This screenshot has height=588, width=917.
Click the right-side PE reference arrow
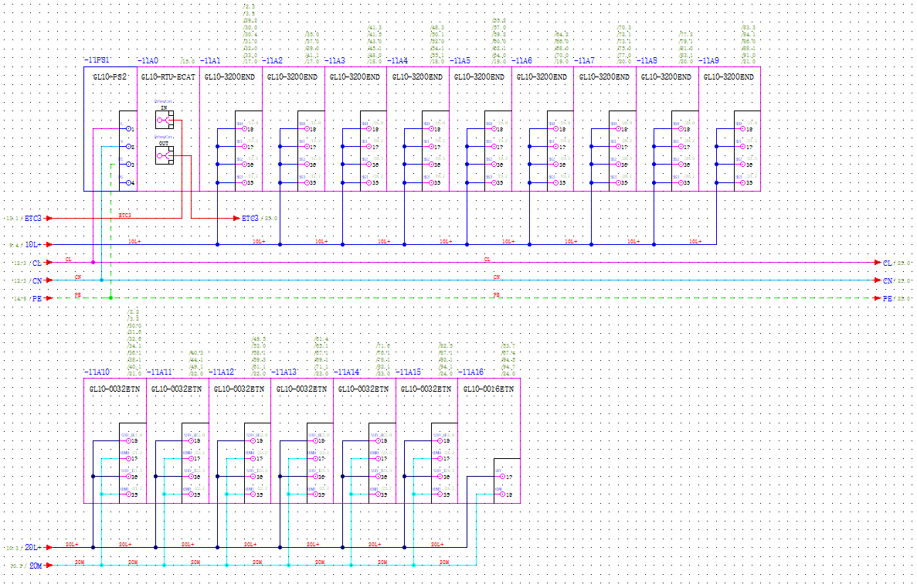878,298
